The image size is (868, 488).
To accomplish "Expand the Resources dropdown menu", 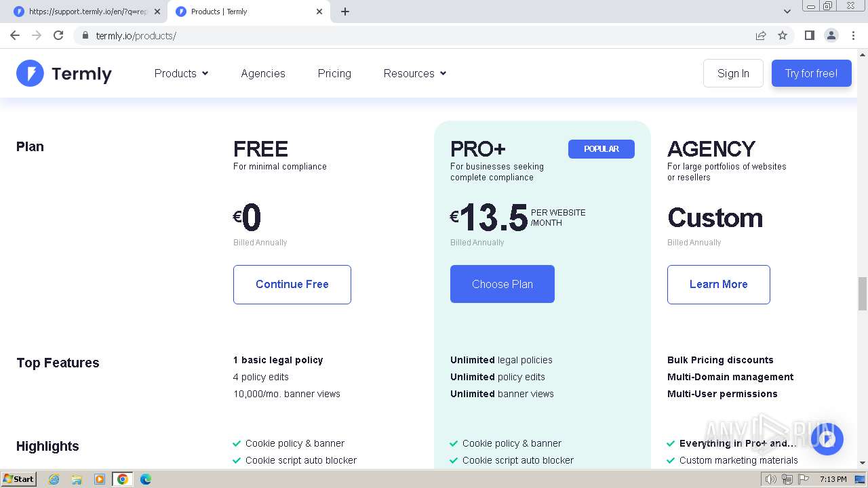I will [414, 73].
